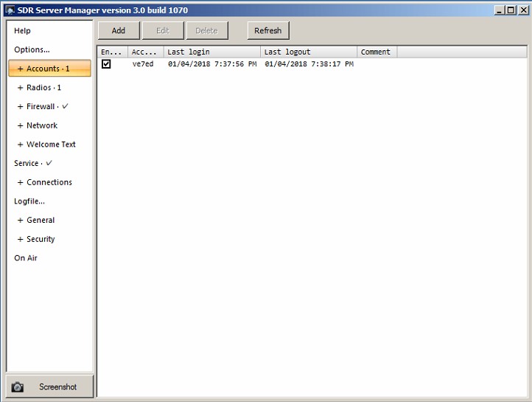Click the Delete button
This screenshot has height=402, width=532.
click(x=207, y=30)
